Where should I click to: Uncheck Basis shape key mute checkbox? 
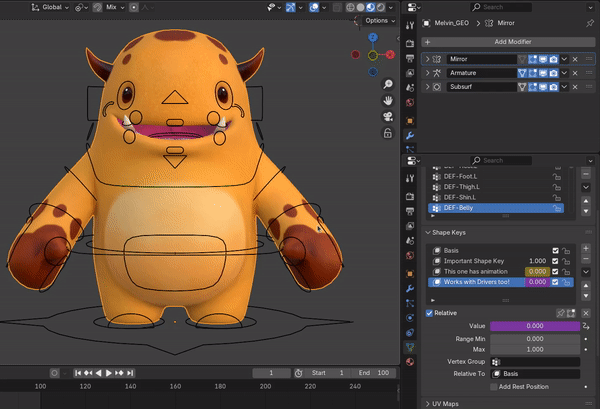click(555, 251)
